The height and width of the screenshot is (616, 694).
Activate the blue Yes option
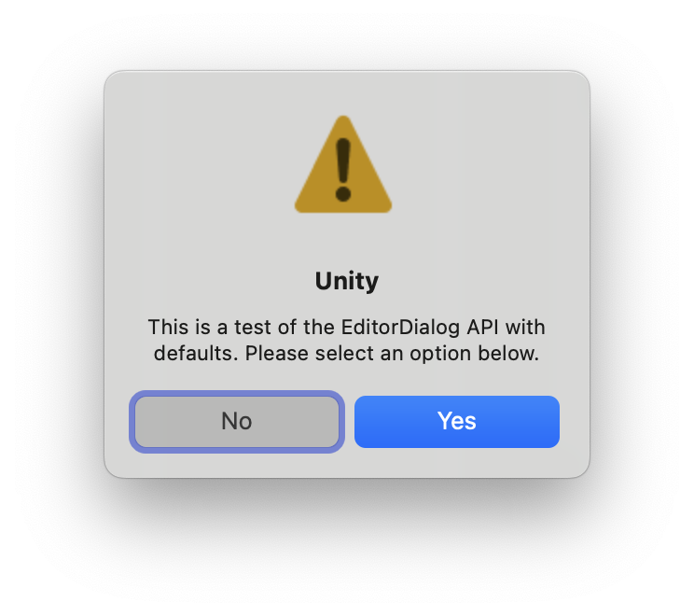(457, 422)
